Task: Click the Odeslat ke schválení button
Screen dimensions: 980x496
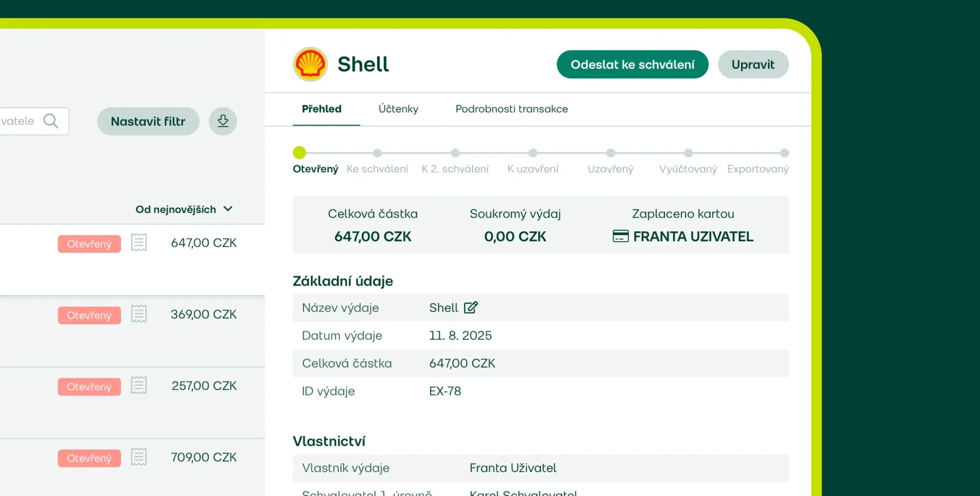Action: click(632, 64)
